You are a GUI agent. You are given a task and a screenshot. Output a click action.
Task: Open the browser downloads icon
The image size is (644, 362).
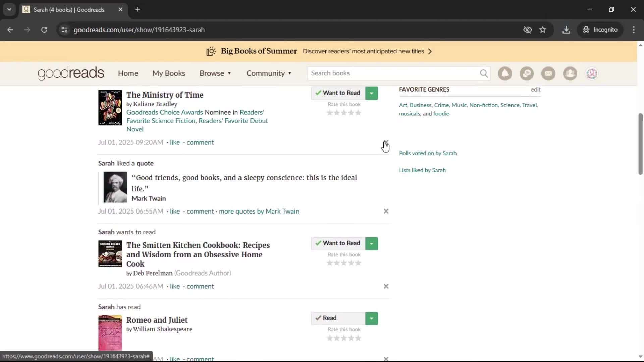pyautogui.click(x=566, y=30)
